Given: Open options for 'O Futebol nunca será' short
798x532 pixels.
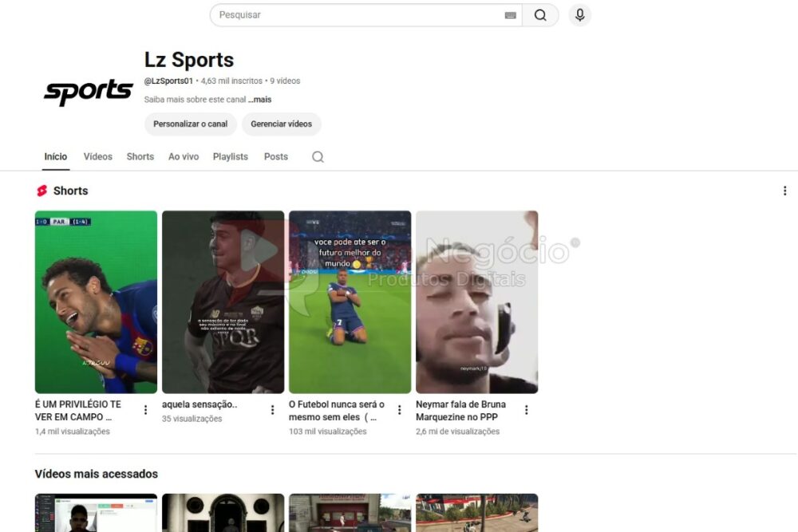Looking at the screenshot, I should (x=400, y=410).
